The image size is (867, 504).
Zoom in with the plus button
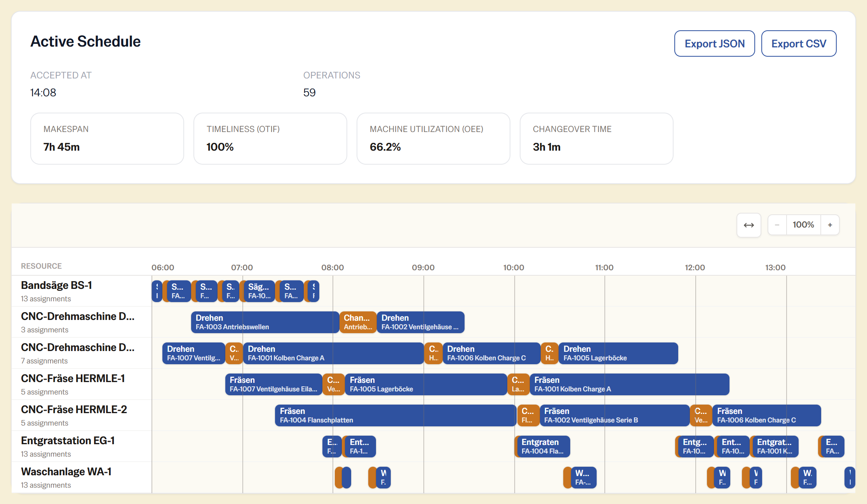[830, 225]
